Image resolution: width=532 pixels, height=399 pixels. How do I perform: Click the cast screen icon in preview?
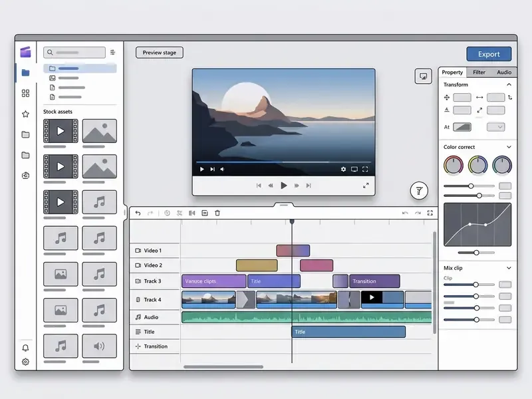[x=354, y=169]
